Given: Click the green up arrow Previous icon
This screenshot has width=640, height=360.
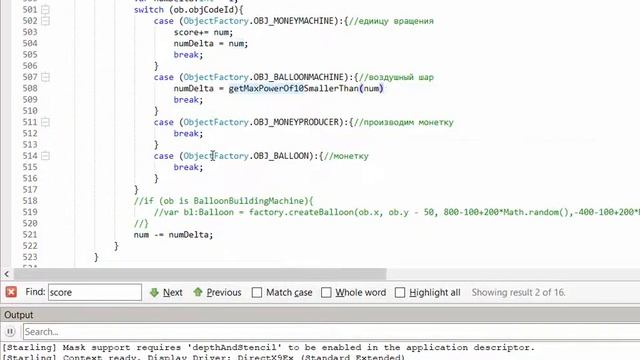Looking at the screenshot, I should tap(198, 292).
